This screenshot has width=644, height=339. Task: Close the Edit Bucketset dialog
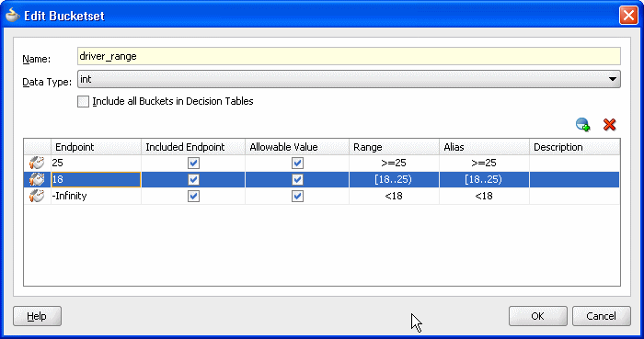click(628, 16)
